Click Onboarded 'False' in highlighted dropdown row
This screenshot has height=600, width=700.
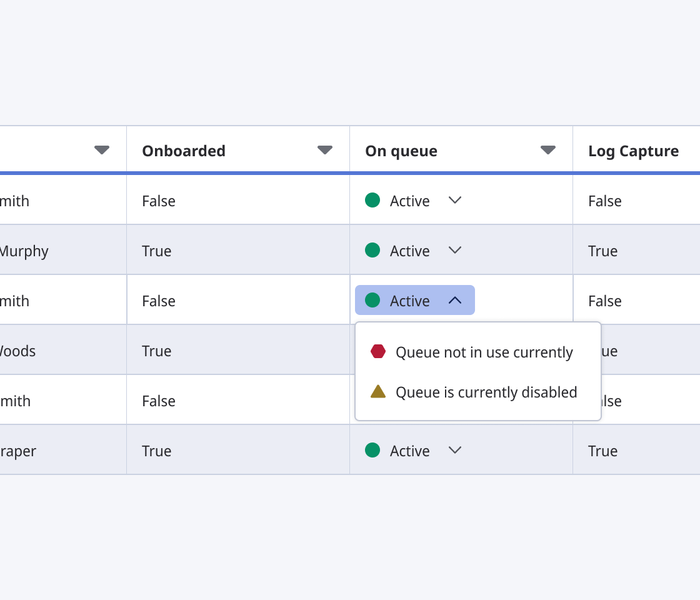(x=159, y=301)
